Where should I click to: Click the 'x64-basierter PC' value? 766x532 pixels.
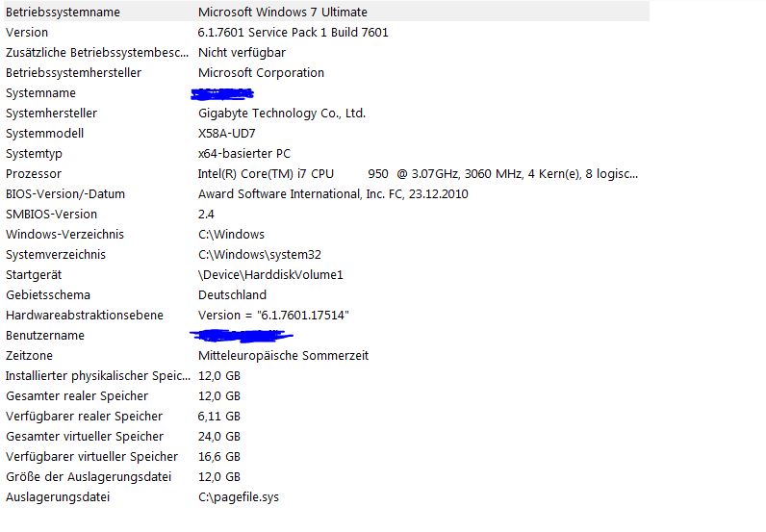pyautogui.click(x=244, y=154)
